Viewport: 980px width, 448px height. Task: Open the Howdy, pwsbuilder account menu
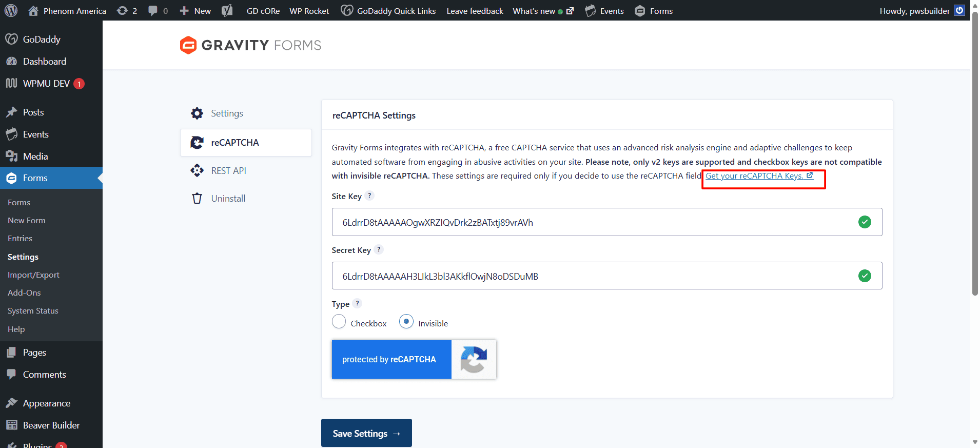pyautogui.click(x=922, y=11)
